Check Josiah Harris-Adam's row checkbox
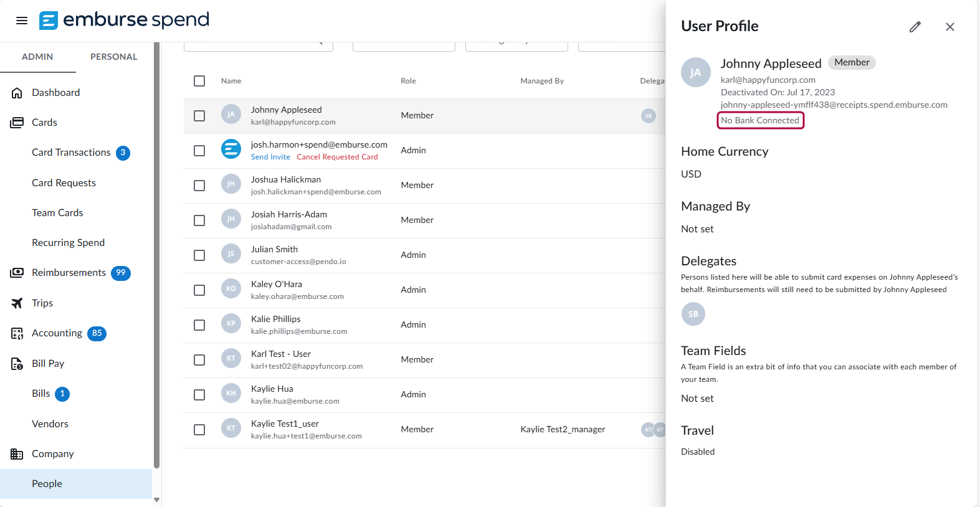The height and width of the screenshot is (507, 980). coord(199,220)
